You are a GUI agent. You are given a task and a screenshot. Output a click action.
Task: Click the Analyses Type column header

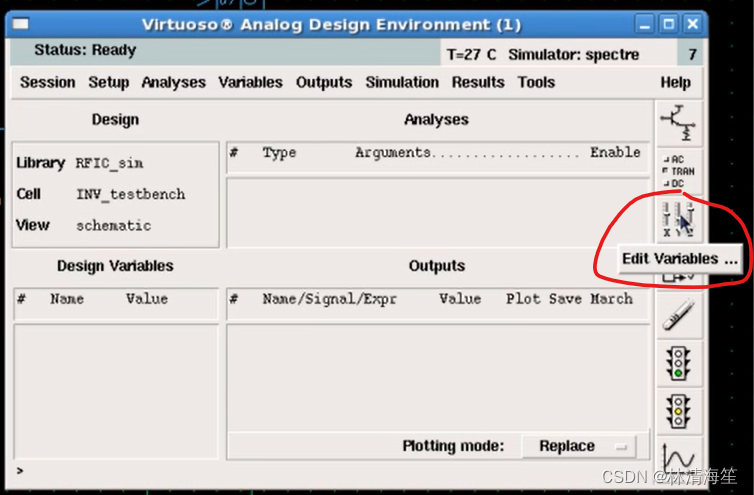click(x=279, y=153)
